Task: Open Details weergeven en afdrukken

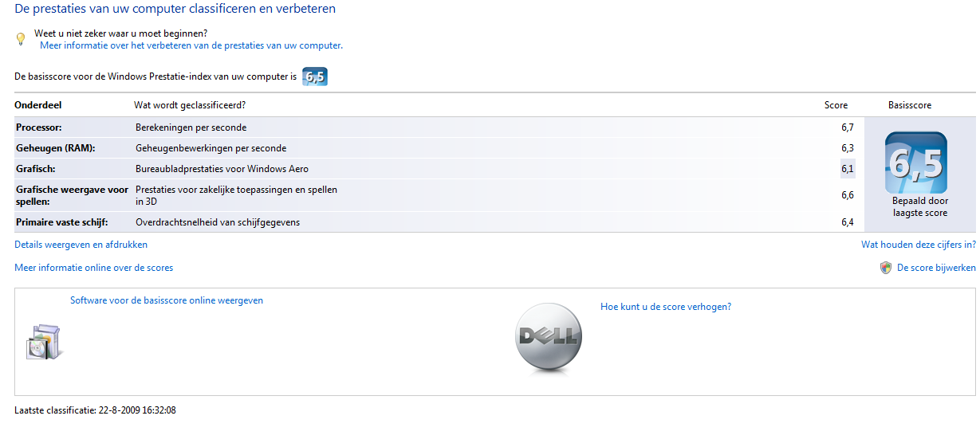Action: [x=81, y=245]
